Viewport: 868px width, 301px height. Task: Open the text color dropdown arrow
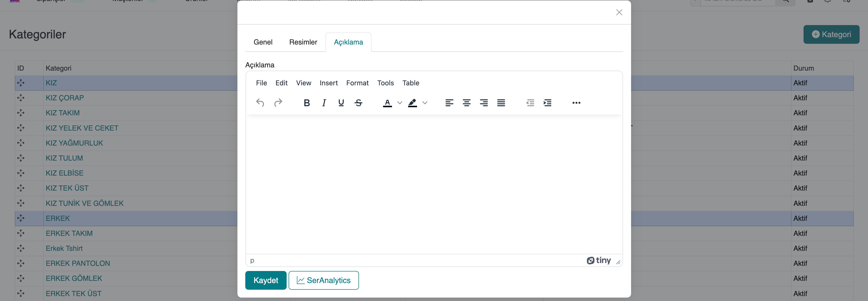click(400, 103)
